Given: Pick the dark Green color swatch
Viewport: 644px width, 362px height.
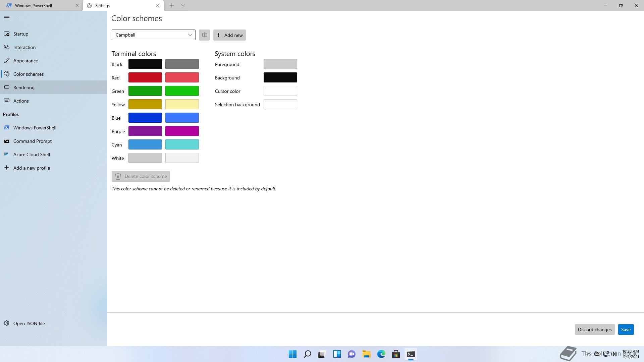Looking at the screenshot, I should 145,91.
